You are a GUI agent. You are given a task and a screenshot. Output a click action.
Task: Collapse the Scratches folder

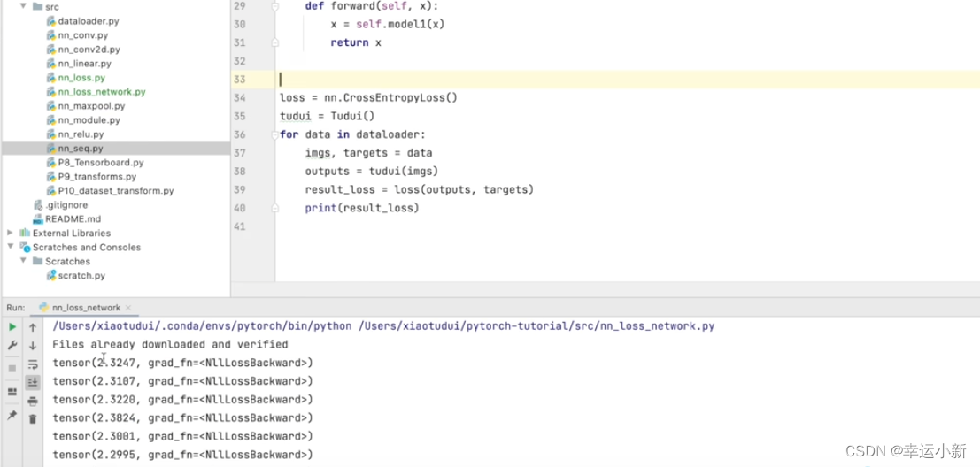coord(23,261)
